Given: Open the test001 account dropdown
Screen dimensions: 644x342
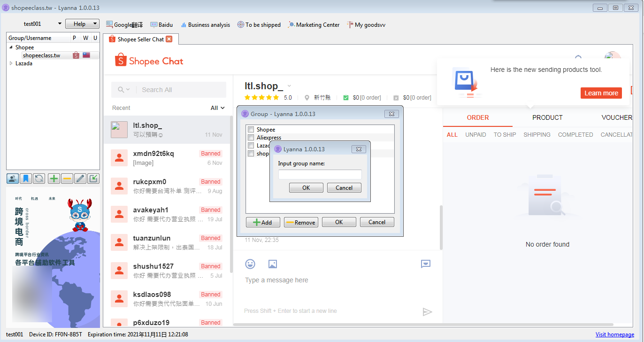Looking at the screenshot, I should click(60, 24).
